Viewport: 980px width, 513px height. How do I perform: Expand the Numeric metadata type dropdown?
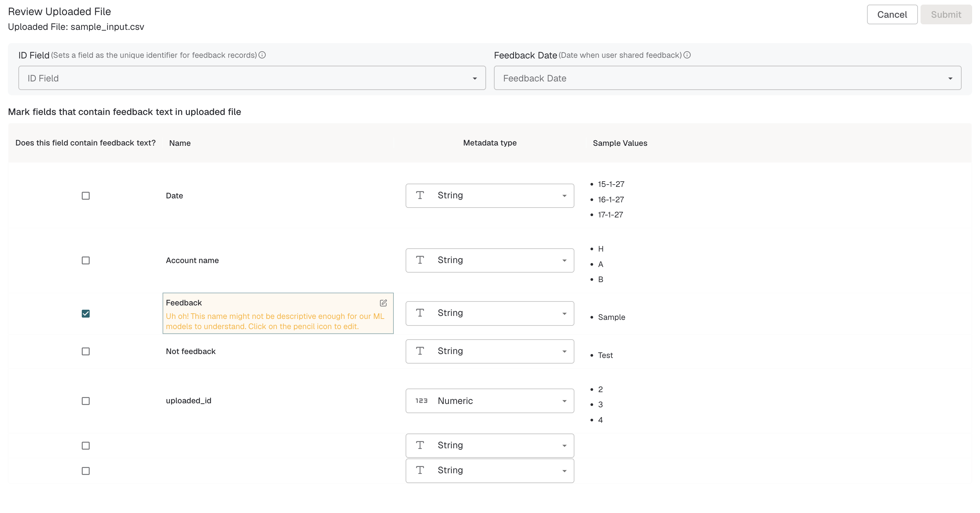490,401
